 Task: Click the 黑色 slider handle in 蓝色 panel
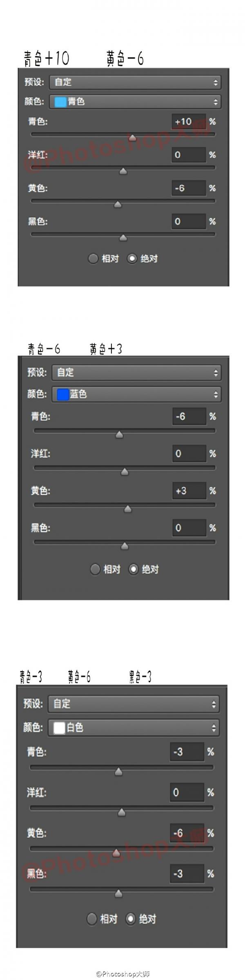[x=125, y=546]
